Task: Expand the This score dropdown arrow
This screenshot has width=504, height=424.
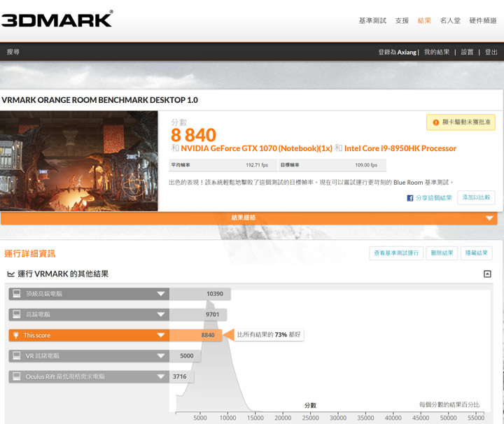Action: [x=161, y=335]
